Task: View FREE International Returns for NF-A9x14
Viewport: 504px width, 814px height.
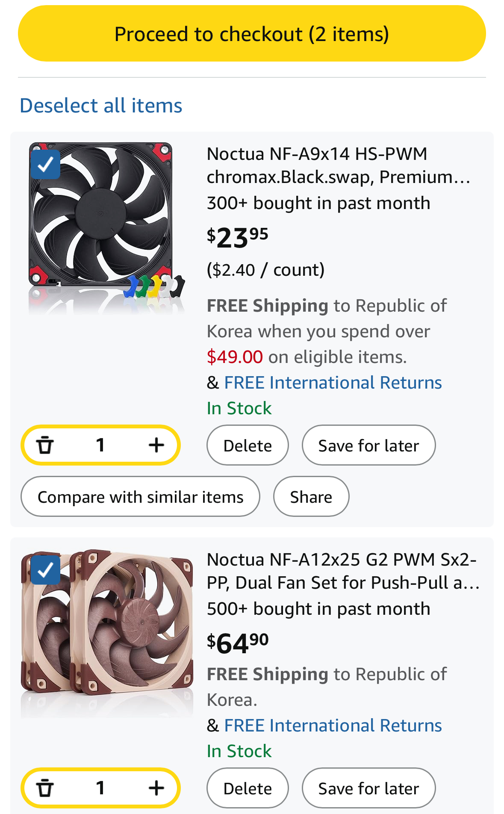Action: click(333, 383)
